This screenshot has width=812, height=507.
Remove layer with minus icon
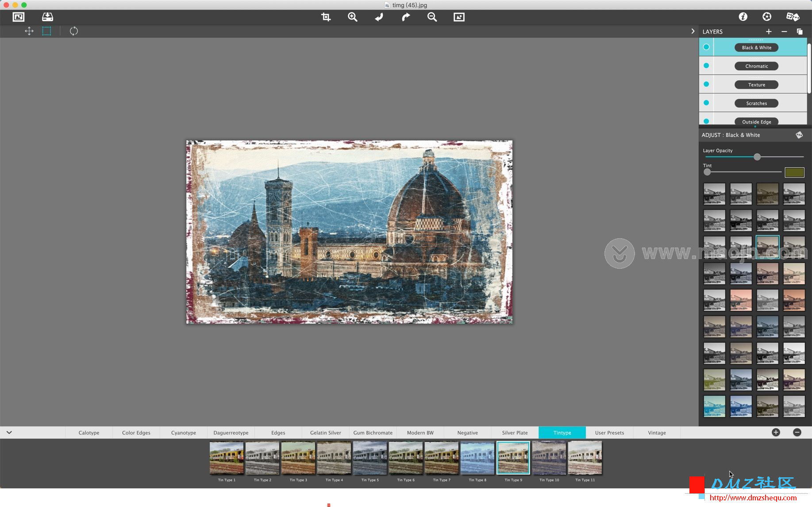(784, 31)
